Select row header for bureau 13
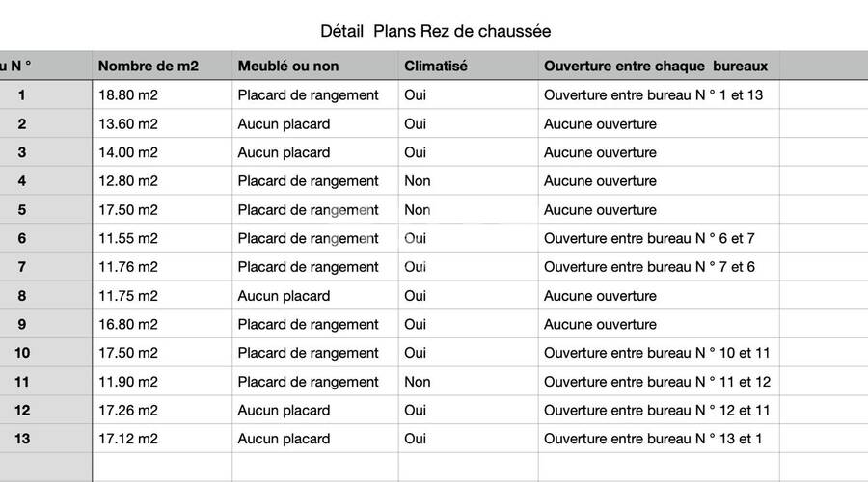868x482 pixels. point(23,439)
